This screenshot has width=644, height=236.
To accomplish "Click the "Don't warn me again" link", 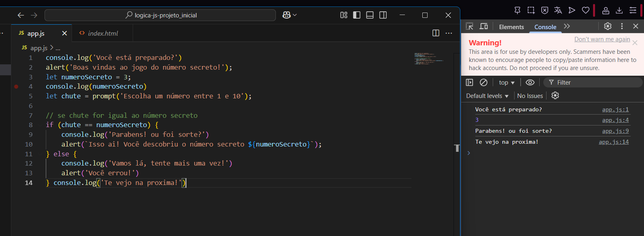I will [602, 39].
